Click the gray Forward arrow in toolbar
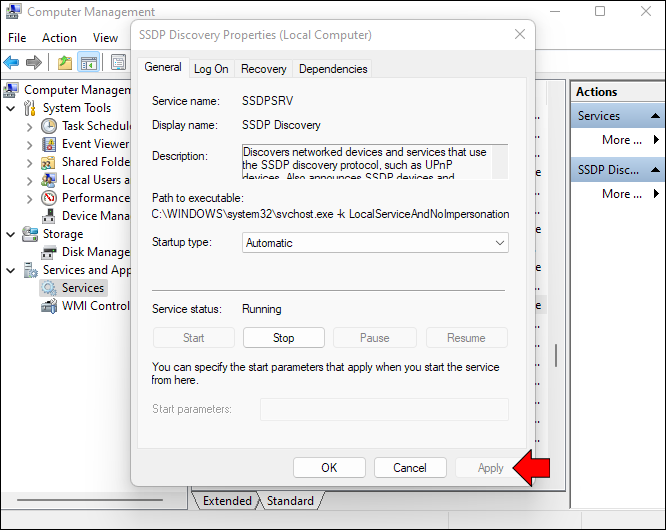This screenshot has width=666, height=530. coord(34,63)
